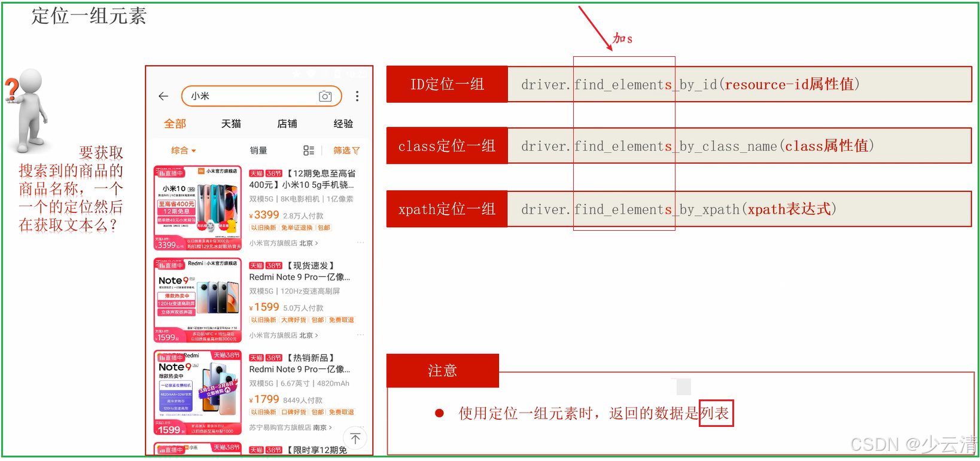The image size is (980, 461).
Task: Click 双模5G | 8K电影相机 specification text
Action: pyautogui.click(x=301, y=199)
